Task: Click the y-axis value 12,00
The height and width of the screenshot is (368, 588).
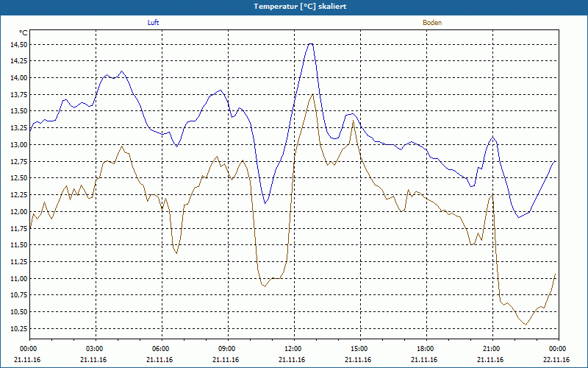Action: point(19,212)
